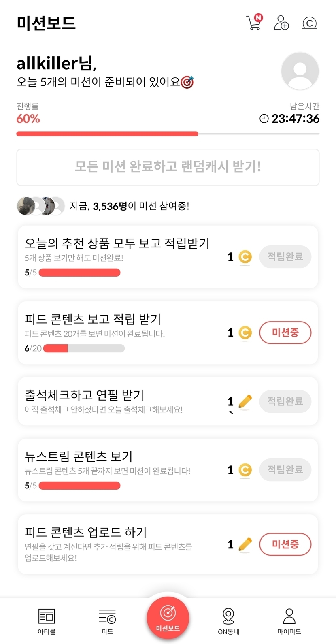Tap the pencil reward icon on 출석체크 mission
Image resolution: width=336 pixels, height=644 pixels.
pos(245,401)
